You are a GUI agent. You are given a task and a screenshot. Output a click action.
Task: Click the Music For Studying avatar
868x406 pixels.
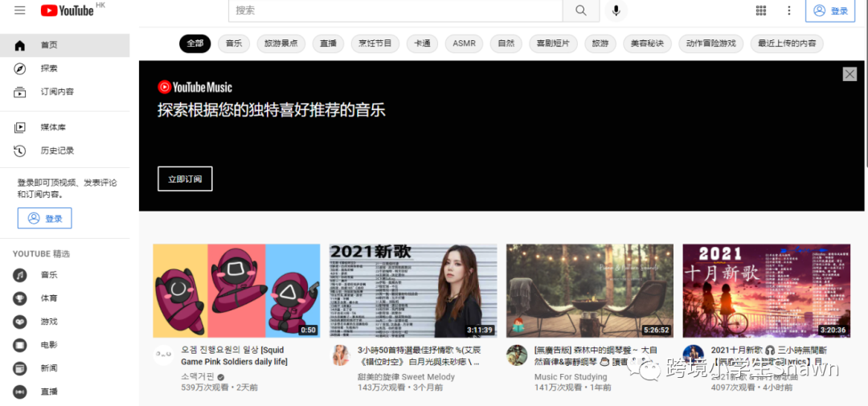coord(517,355)
